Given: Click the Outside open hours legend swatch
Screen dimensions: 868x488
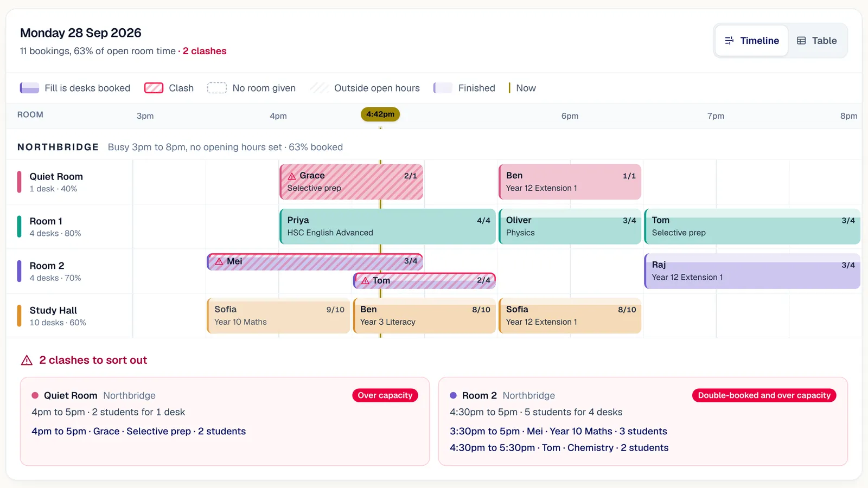Looking at the screenshot, I should click(319, 88).
